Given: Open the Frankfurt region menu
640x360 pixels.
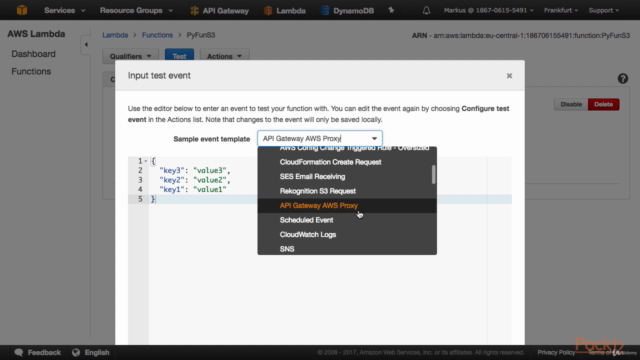Looking at the screenshot, I should tap(561, 10).
